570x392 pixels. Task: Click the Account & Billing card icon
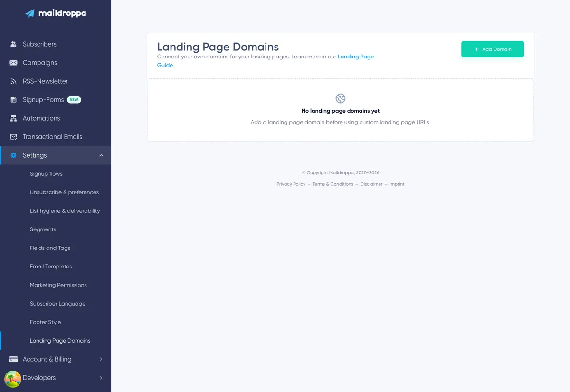[x=13, y=359]
